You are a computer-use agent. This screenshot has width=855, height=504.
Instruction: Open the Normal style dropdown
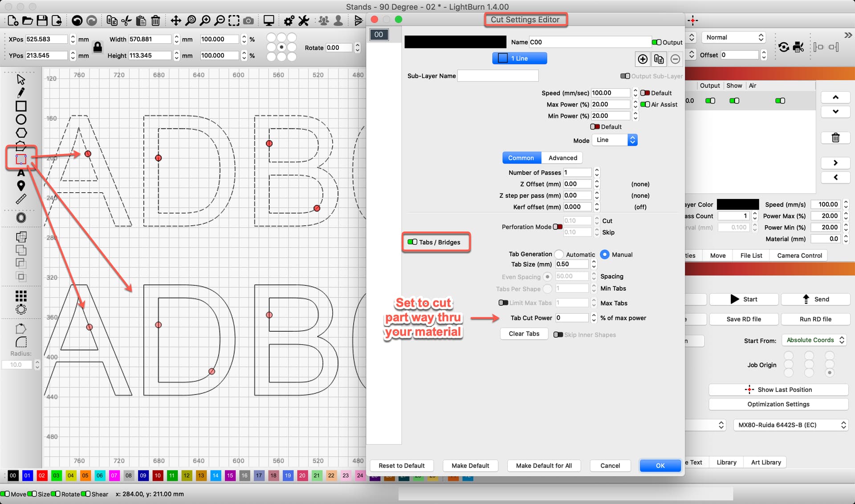(x=733, y=38)
